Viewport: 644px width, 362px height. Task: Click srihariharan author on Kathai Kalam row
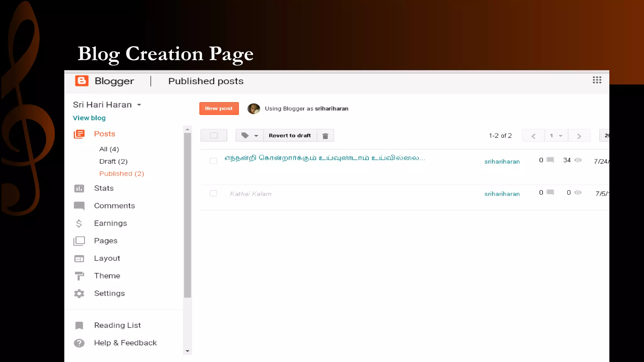click(x=502, y=194)
